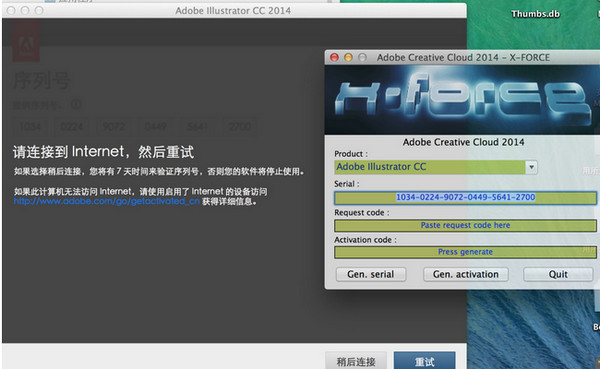Close the X-FORCE window with red button

334,57
